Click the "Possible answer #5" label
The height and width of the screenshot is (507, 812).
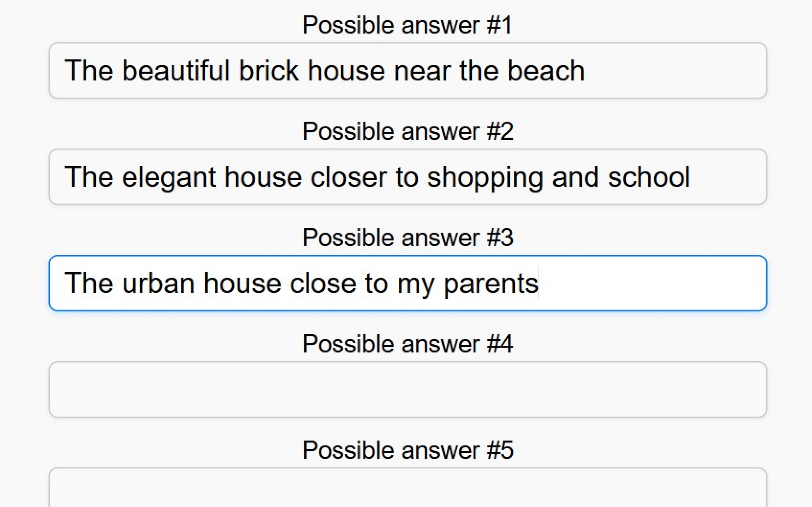[407, 450]
